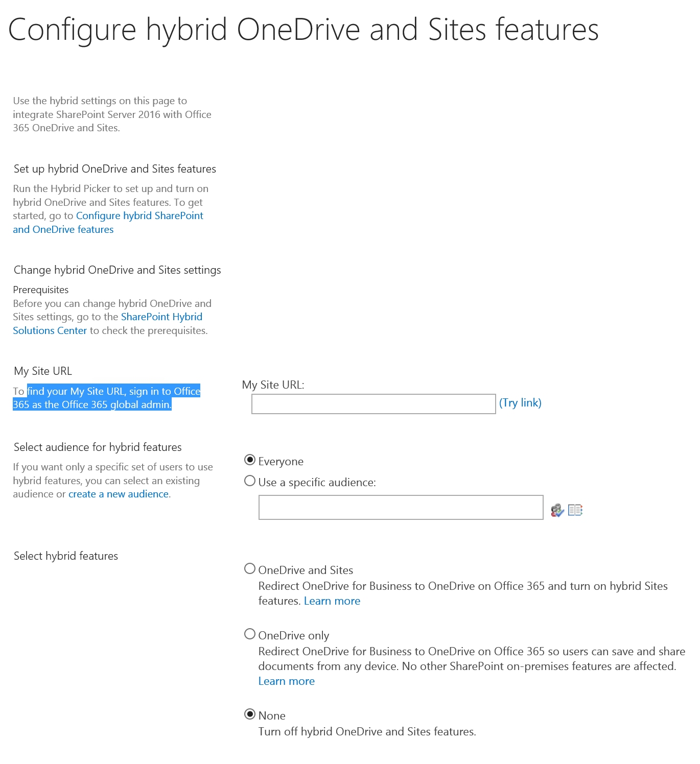Choose the Use a specific audience option
Screen dimensions: 700x764
(x=250, y=481)
